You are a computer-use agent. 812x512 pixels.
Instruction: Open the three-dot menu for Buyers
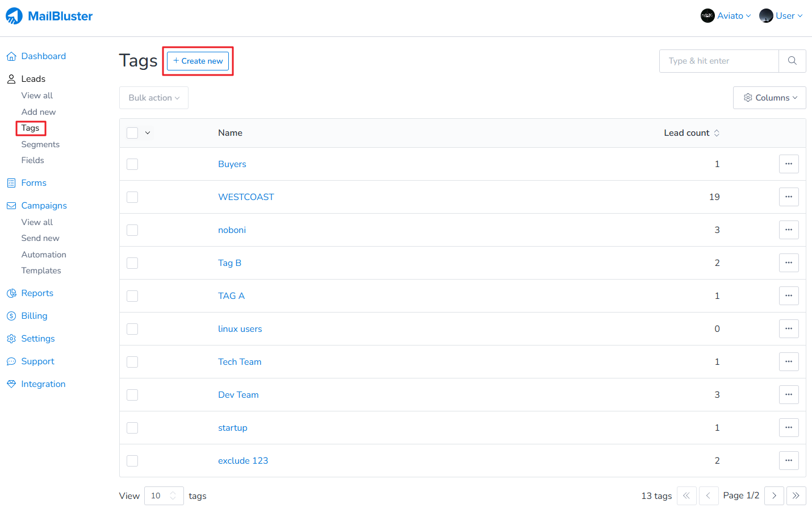(789, 164)
